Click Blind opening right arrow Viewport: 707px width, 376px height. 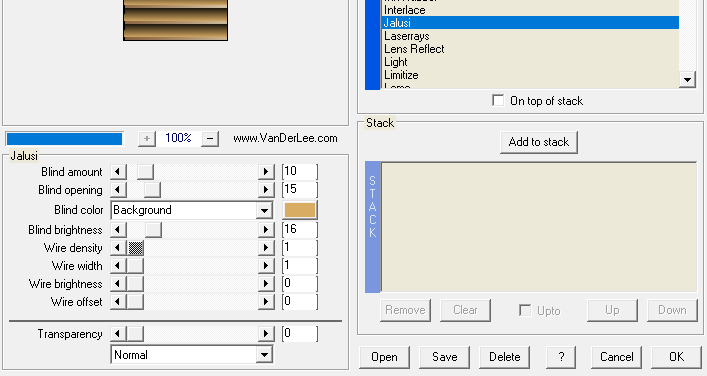pyautogui.click(x=266, y=190)
